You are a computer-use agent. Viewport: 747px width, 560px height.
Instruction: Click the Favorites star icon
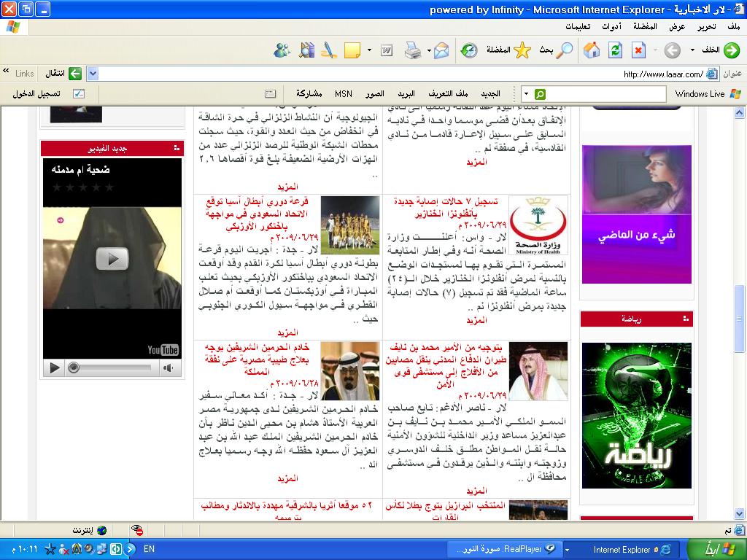tap(522, 50)
